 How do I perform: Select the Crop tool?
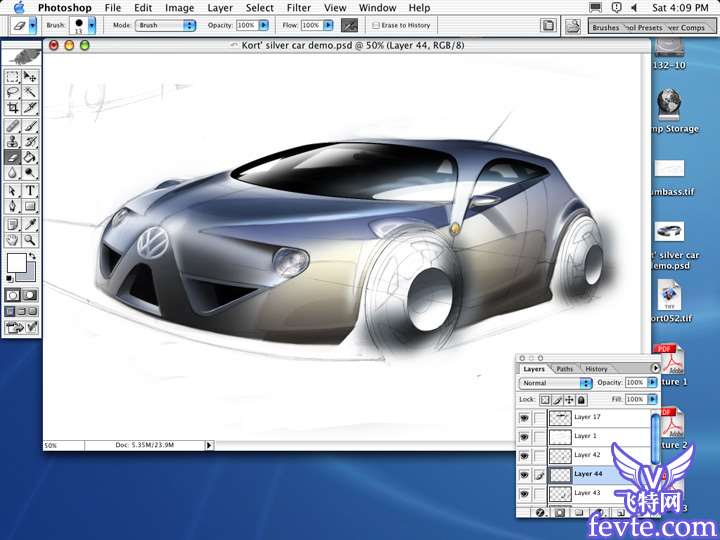coord(12,108)
